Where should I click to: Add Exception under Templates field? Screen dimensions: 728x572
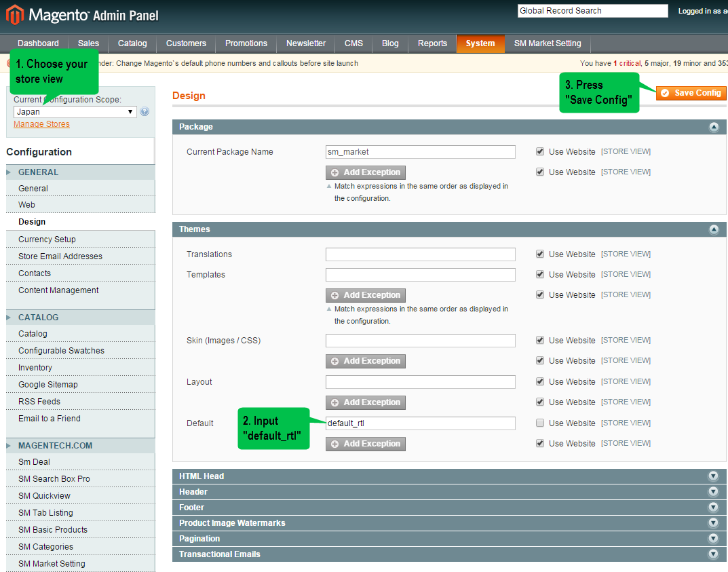pyautogui.click(x=366, y=295)
